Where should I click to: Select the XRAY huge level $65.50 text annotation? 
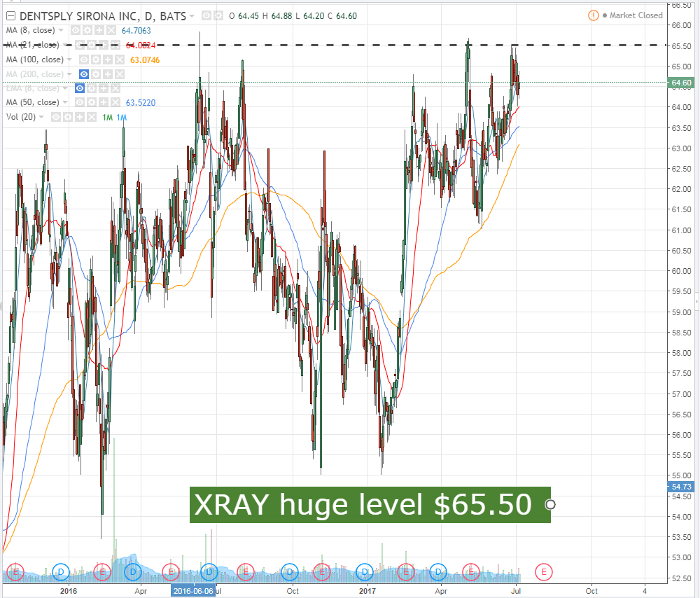coord(370,505)
